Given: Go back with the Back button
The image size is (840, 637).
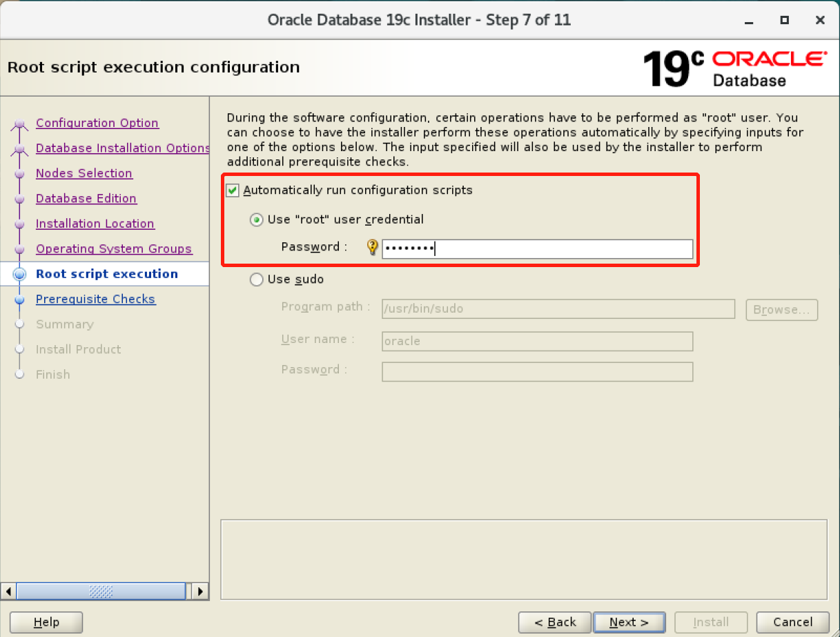Looking at the screenshot, I should 555,623.
